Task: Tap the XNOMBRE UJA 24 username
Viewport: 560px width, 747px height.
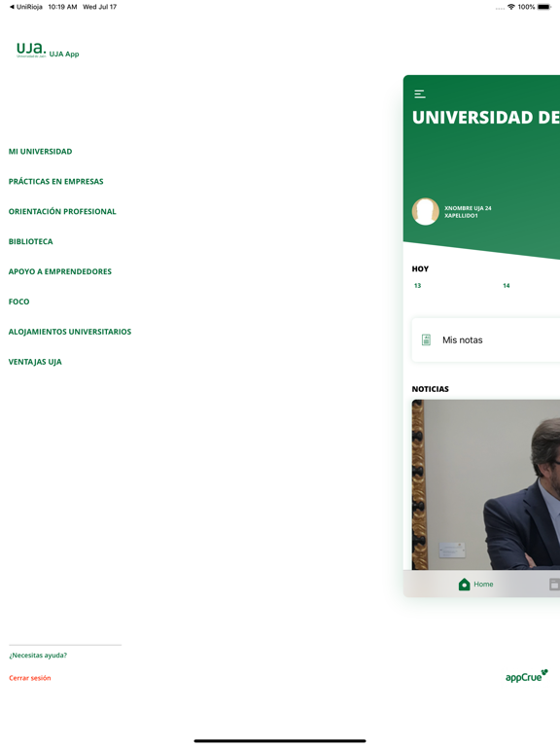Action: [468, 208]
